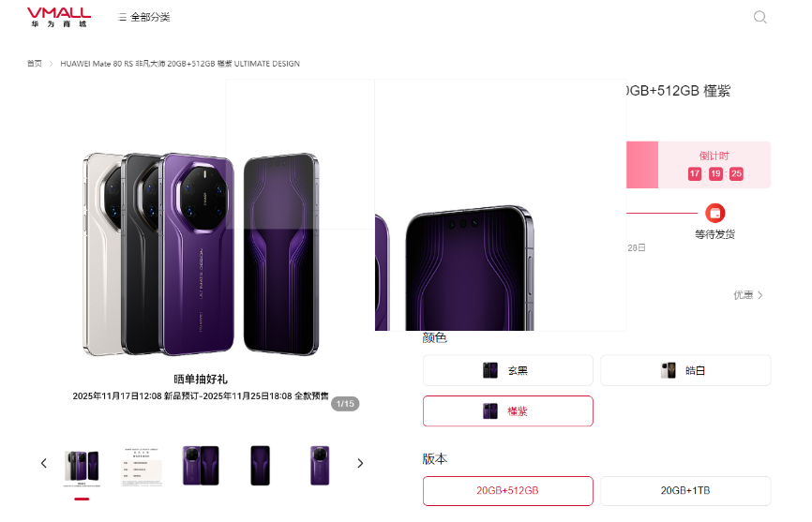Select the phone front screen thumbnail
This screenshot has width=812, height=522.
[x=261, y=466]
